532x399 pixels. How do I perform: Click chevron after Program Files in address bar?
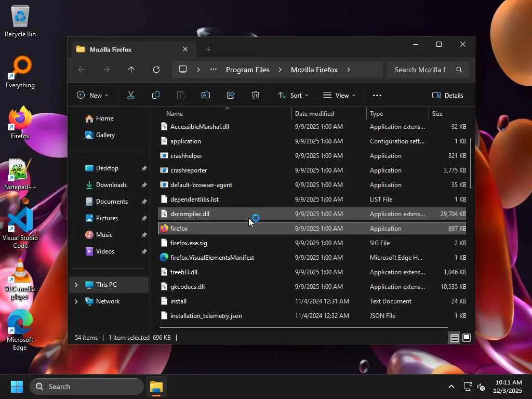pos(280,70)
